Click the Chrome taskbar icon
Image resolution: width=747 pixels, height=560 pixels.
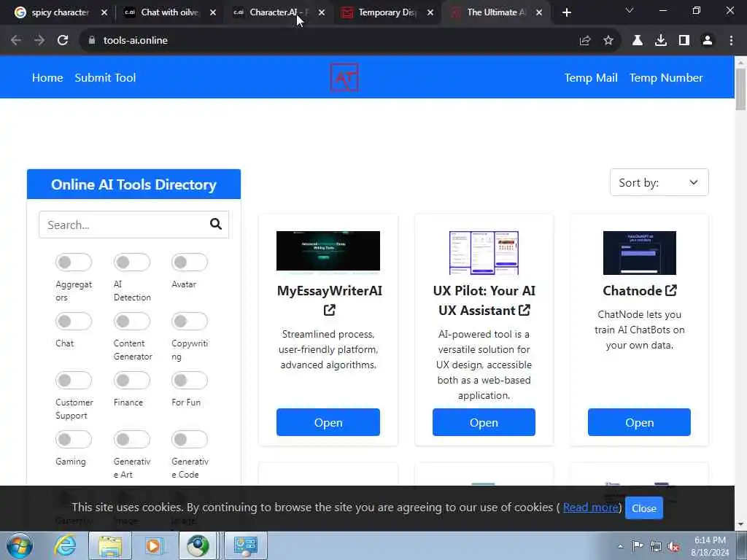pos(198,545)
